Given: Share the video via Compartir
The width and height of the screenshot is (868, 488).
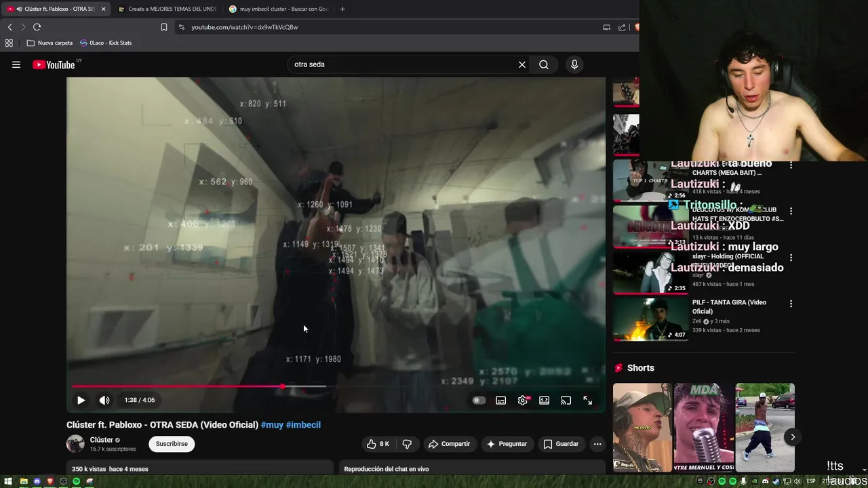Looking at the screenshot, I should point(449,444).
